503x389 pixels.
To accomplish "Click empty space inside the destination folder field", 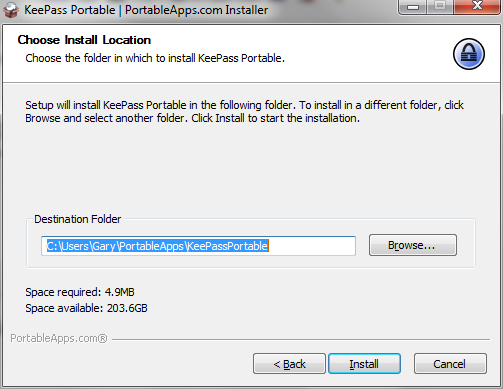I will coord(312,246).
